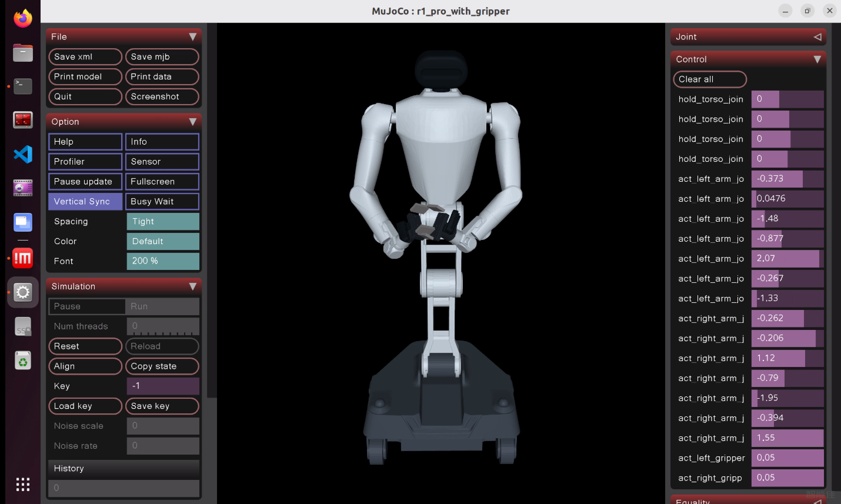Click the Num threads slider
The image size is (841, 504).
point(163,326)
